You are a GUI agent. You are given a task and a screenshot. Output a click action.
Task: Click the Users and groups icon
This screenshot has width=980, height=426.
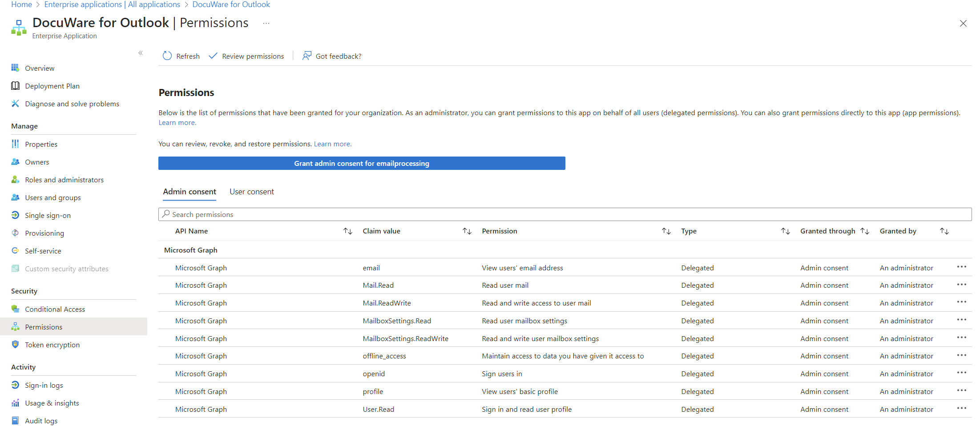coord(15,197)
